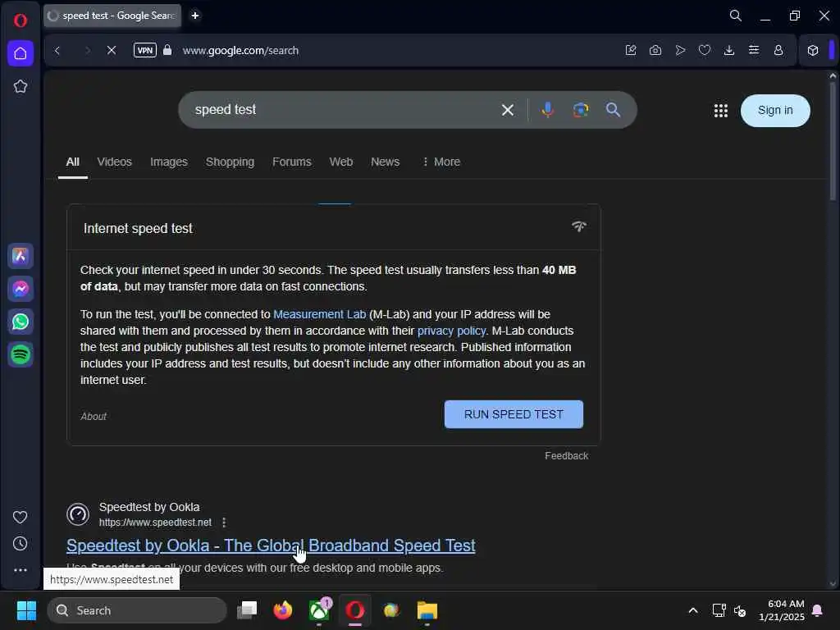Click the Sign in button
Screen dimensions: 840x630
(775, 111)
